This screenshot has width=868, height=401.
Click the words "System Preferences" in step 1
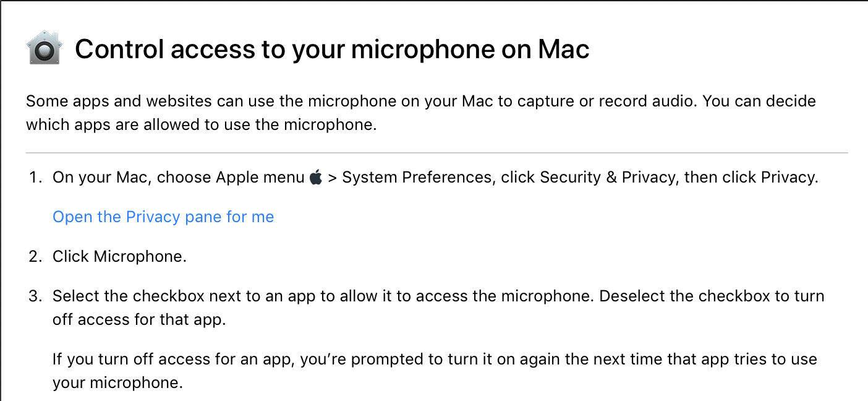point(417,178)
